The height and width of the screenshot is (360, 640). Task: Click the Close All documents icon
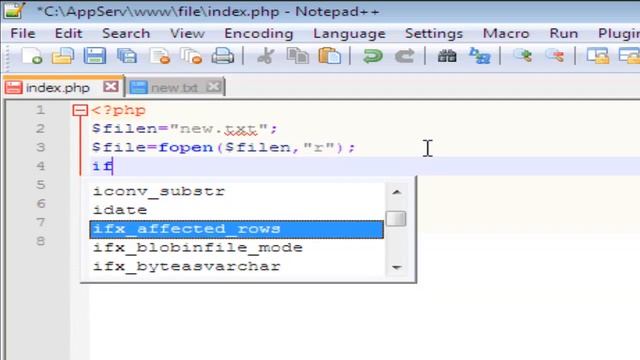click(x=191, y=56)
